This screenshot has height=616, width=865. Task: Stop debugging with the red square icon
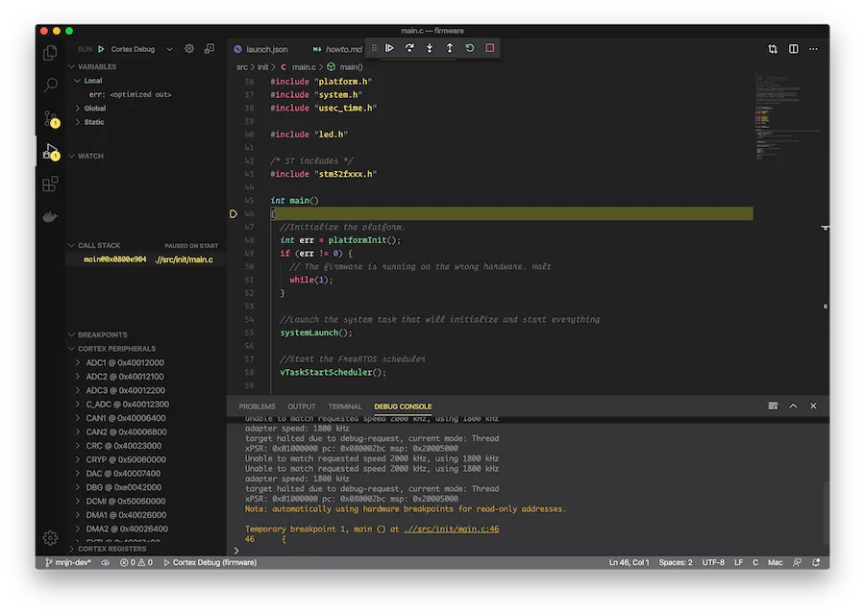click(490, 48)
